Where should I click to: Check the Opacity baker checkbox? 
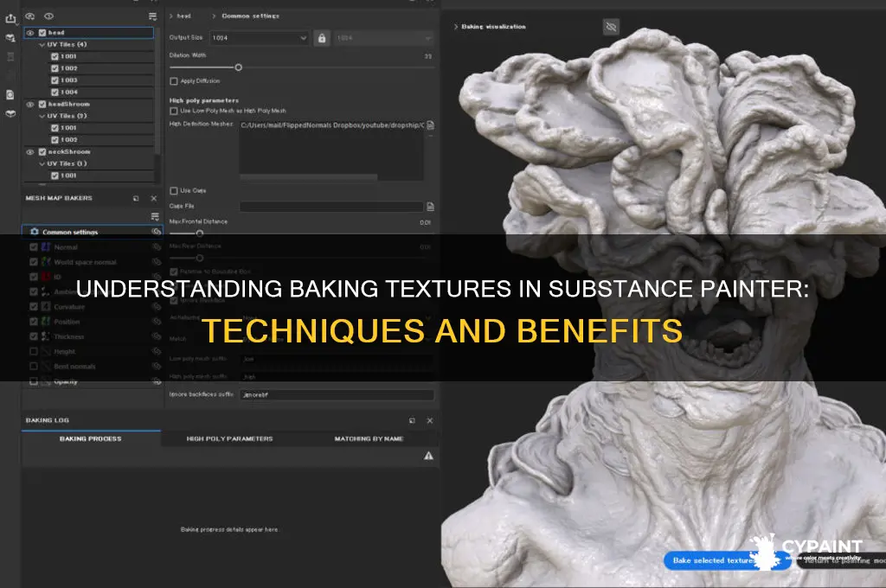point(34,382)
